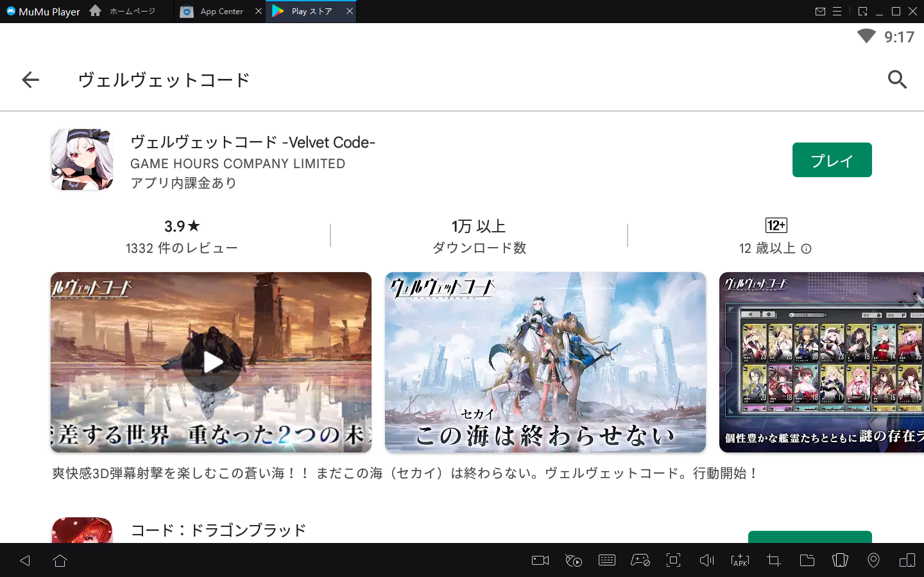The width and height of the screenshot is (924, 577).
Task: Open the mail icon in title bar
Action: (x=820, y=12)
